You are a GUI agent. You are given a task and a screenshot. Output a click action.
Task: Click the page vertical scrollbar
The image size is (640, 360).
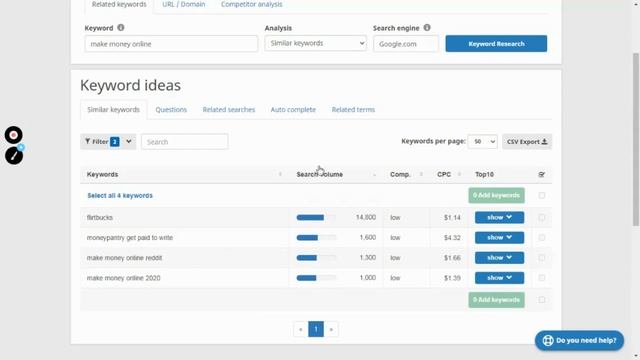coord(636,139)
